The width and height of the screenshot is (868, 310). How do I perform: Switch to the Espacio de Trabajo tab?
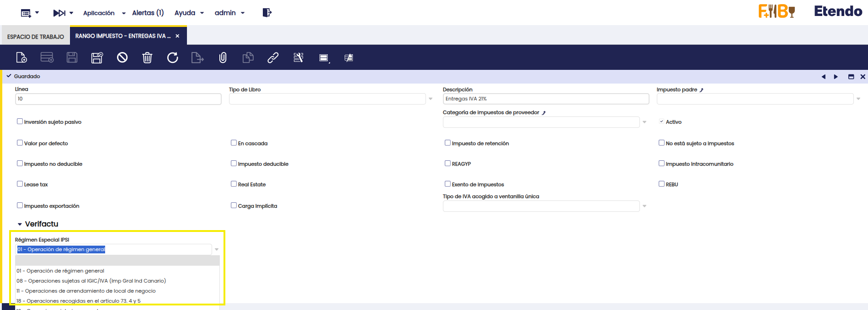coord(36,37)
